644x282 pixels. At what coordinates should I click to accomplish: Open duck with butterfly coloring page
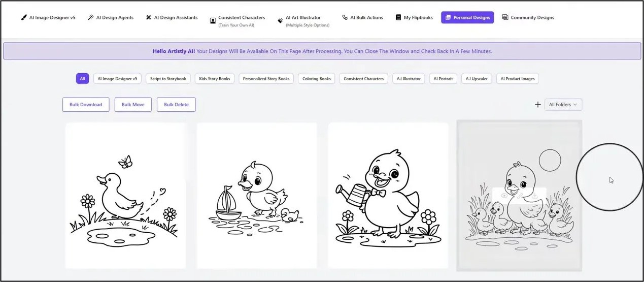point(126,196)
